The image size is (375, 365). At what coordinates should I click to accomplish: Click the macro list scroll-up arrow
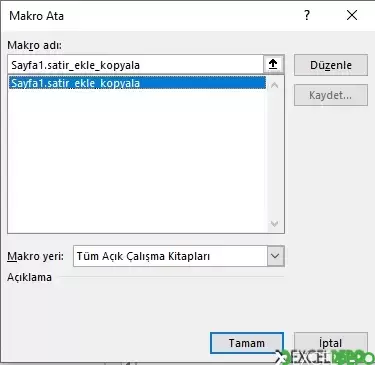point(274,85)
